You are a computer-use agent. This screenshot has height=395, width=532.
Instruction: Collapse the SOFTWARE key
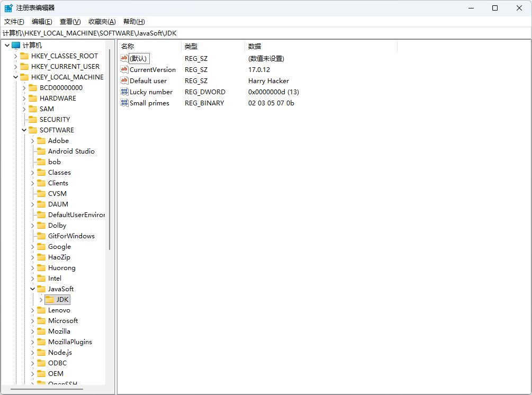click(24, 130)
